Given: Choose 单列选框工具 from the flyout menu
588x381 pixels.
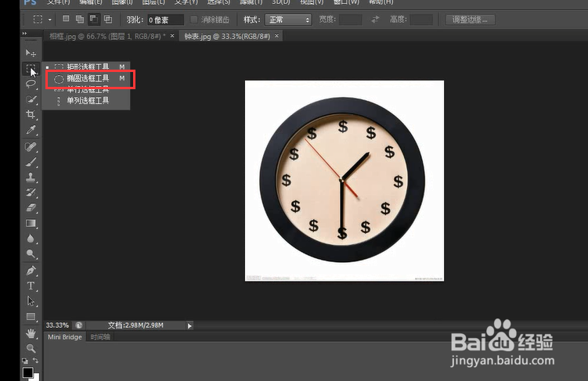Looking at the screenshot, I should pyautogui.click(x=86, y=100).
